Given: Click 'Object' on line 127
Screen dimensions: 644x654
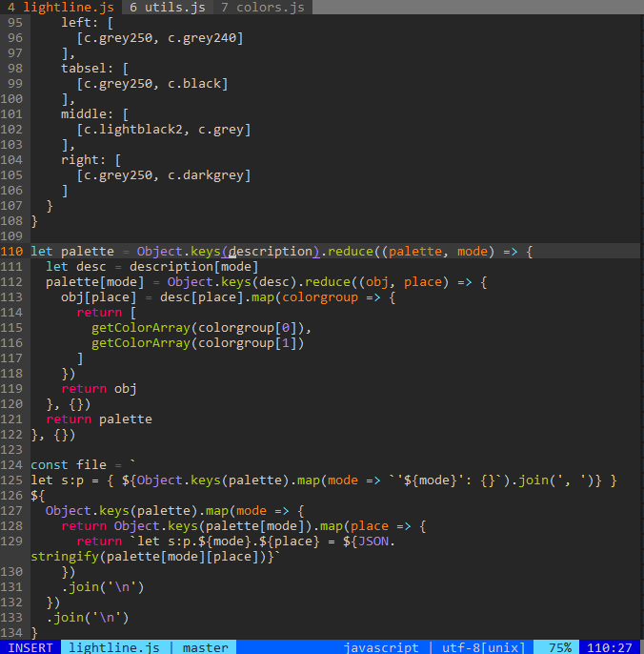Looking at the screenshot, I should [69, 511].
